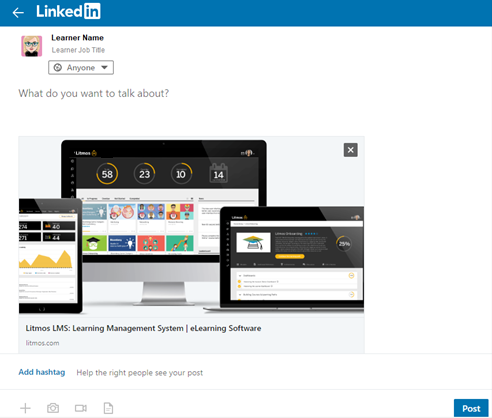Attach a document with the document icon
This screenshot has height=418, width=492.
pyautogui.click(x=108, y=408)
